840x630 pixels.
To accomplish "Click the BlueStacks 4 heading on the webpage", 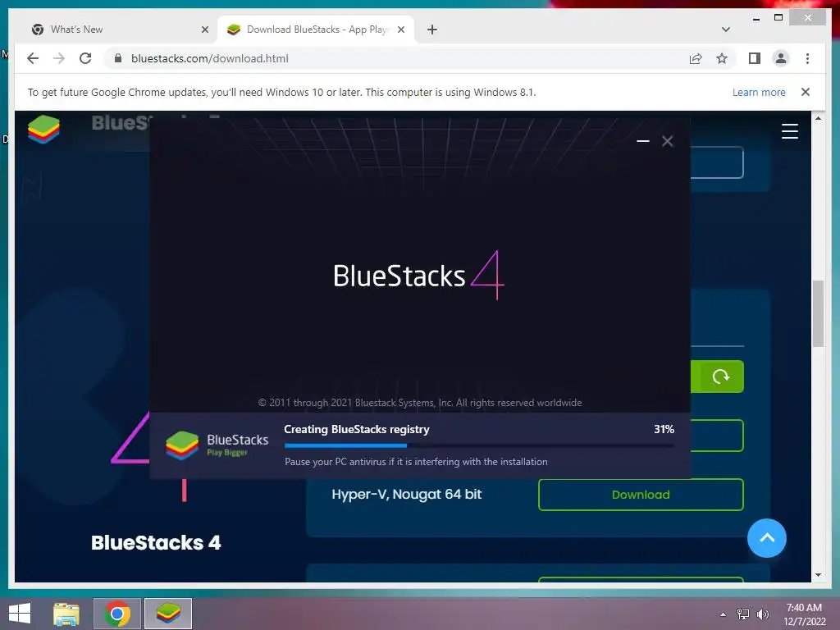I will [156, 543].
